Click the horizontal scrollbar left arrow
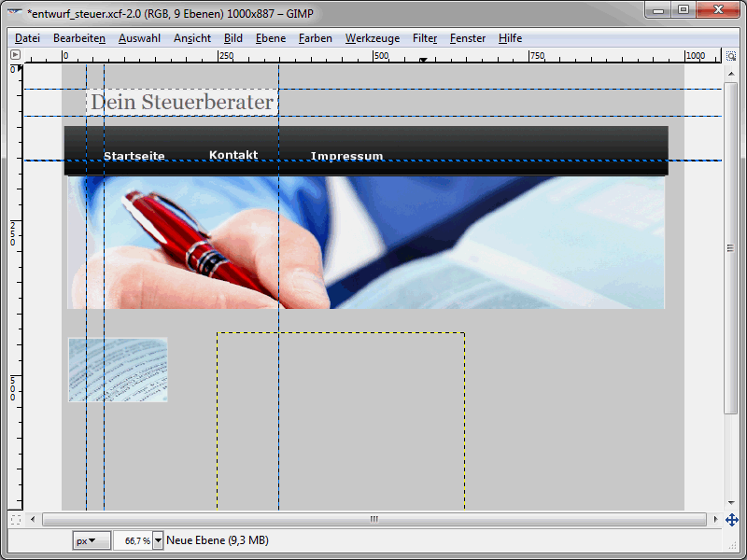 tap(33, 519)
